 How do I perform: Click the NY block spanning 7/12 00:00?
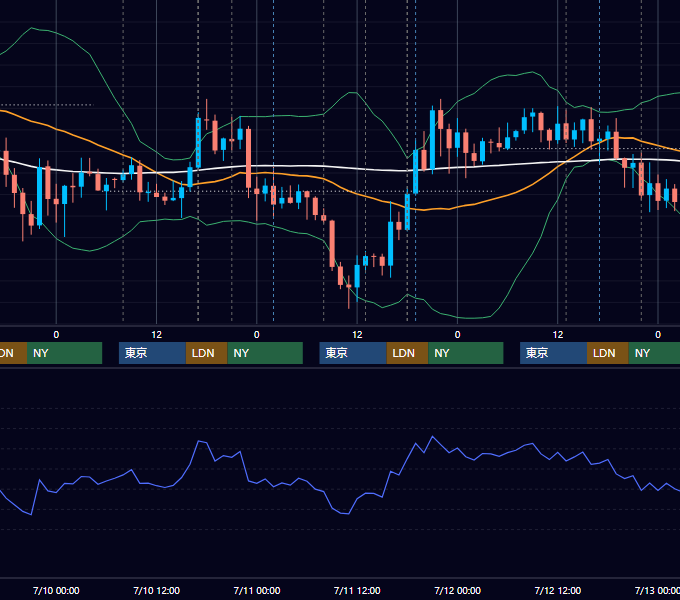click(466, 353)
